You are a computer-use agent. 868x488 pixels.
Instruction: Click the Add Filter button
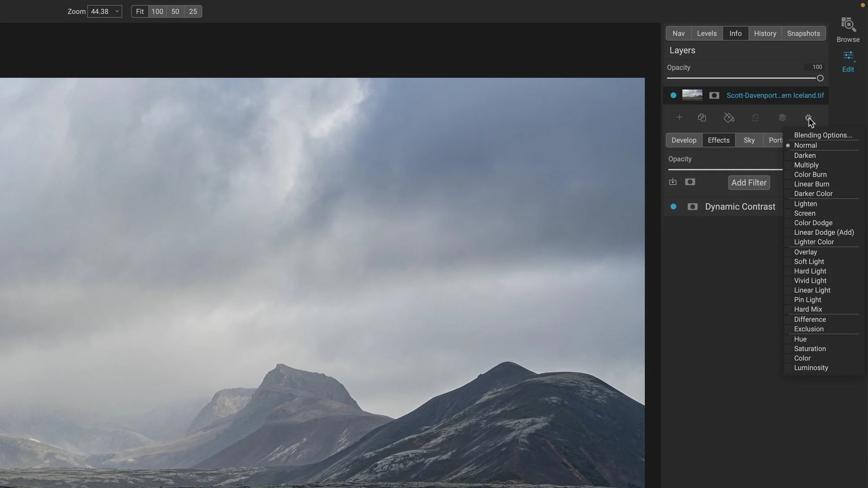(x=749, y=183)
